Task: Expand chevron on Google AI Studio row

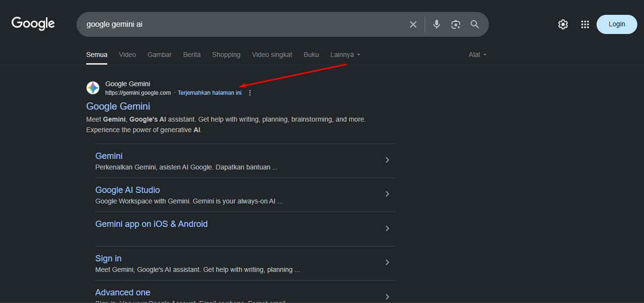Action: 387,194
